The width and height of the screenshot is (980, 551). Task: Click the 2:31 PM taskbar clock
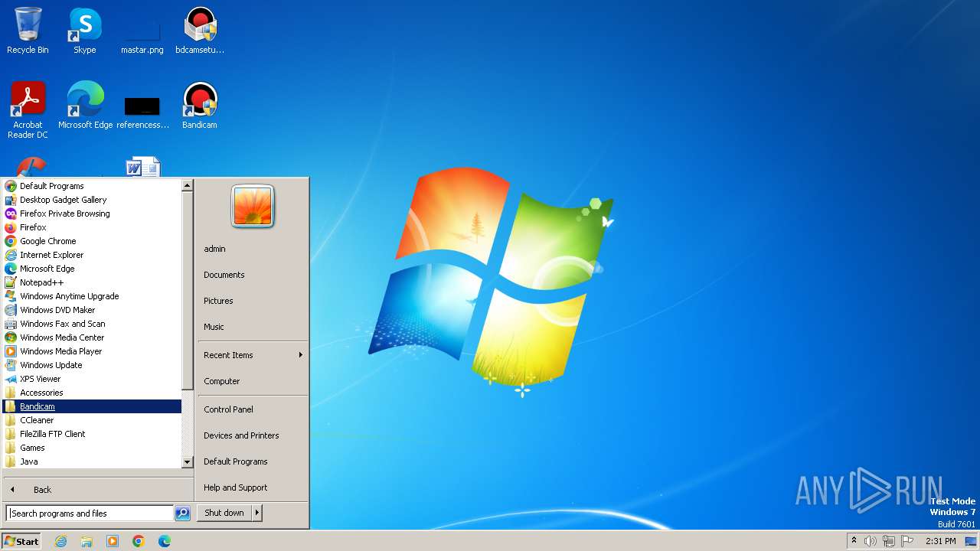click(940, 541)
